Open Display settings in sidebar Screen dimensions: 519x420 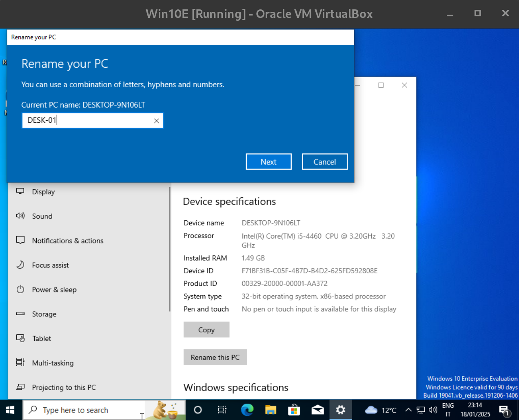43,192
